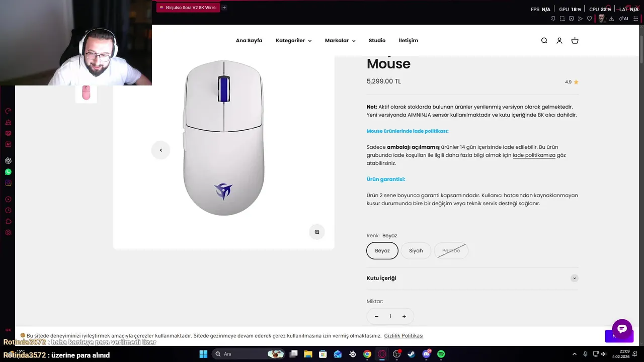Expand the Markalar dropdown menu
The image size is (644, 362).
click(340, 41)
